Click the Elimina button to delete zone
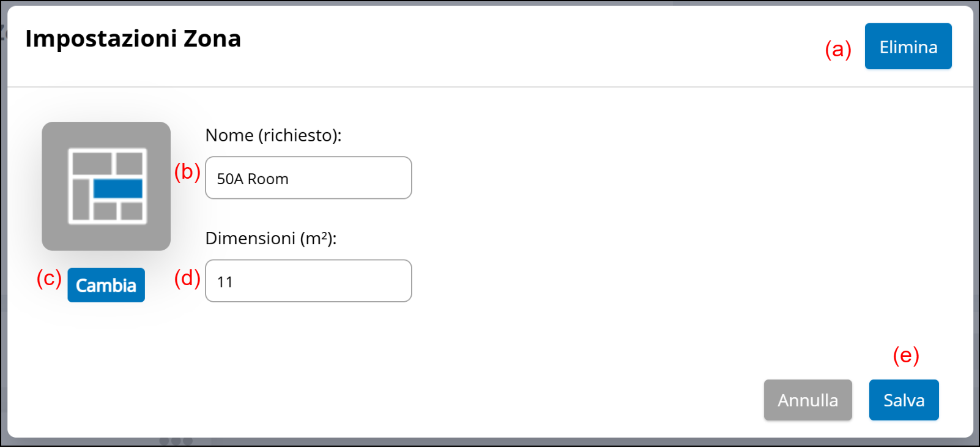The width and height of the screenshot is (980, 448). click(908, 47)
